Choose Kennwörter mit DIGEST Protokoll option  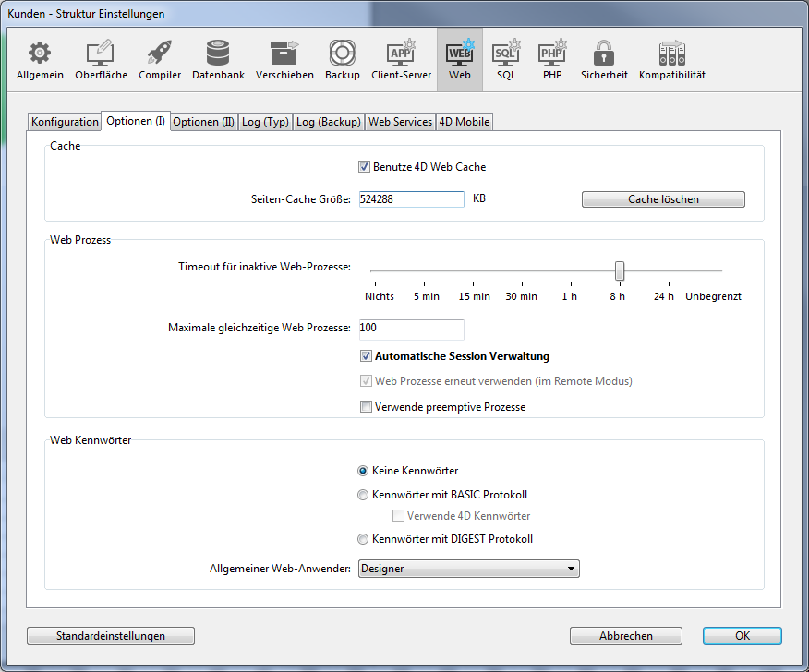pyautogui.click(x=363, y=539)
